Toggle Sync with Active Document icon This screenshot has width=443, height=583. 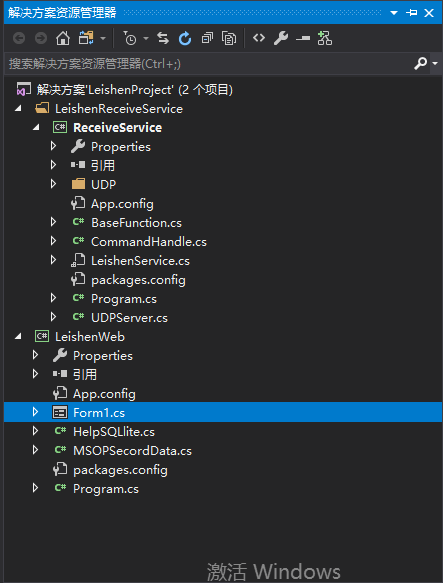163,38
